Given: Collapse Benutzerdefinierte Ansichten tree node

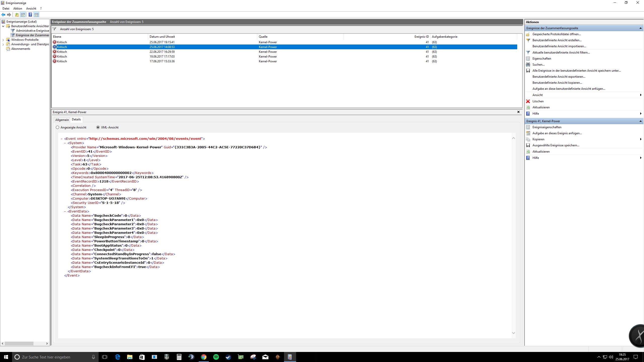Looking at the screenshot, I should point(3,26).
